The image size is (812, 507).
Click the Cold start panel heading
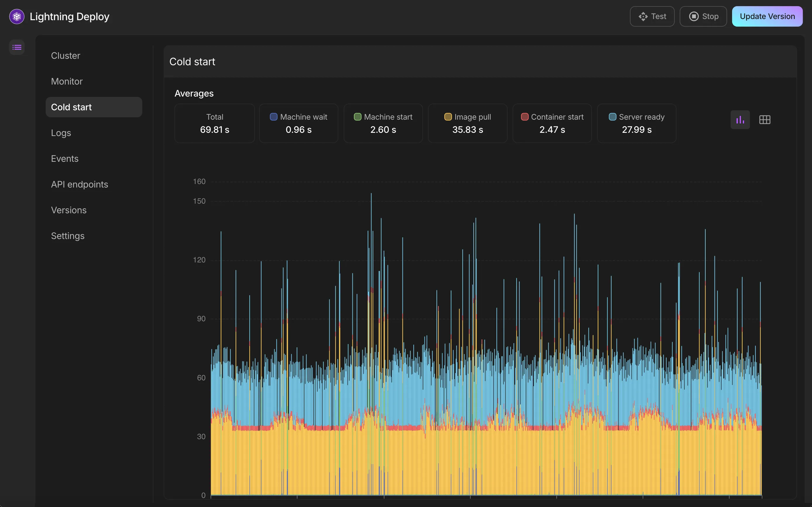(192, 62)
